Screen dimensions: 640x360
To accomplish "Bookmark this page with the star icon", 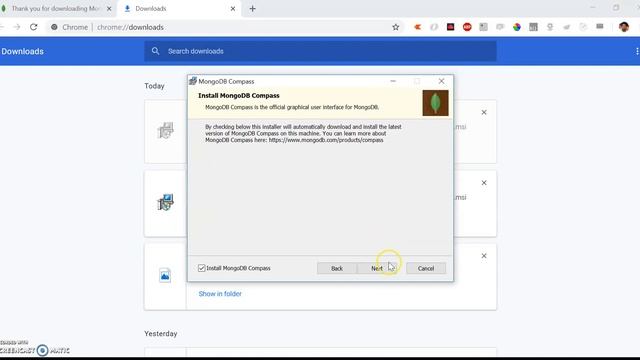I will coord(396,27).
